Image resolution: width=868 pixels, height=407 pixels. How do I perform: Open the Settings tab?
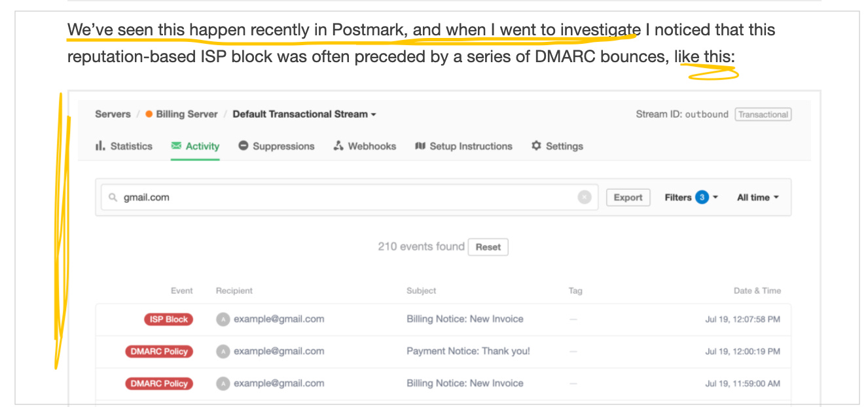pyautogui.click(x=557, y=146)
